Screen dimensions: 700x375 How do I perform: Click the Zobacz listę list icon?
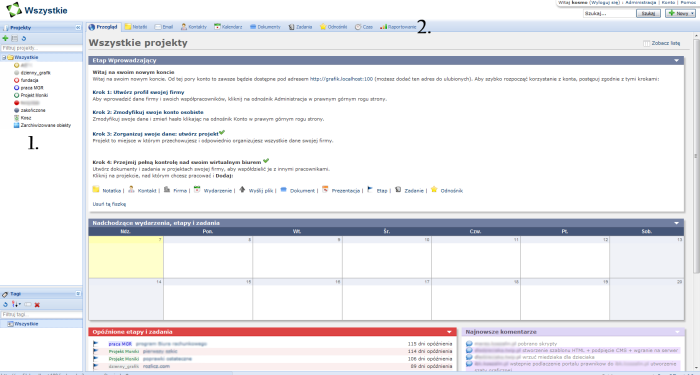646,43
